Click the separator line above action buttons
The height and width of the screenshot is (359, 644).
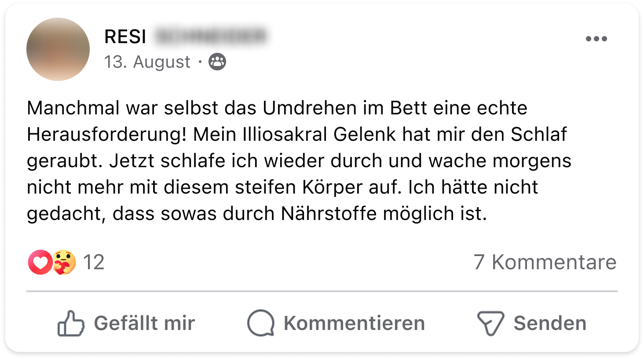(322, 291)
